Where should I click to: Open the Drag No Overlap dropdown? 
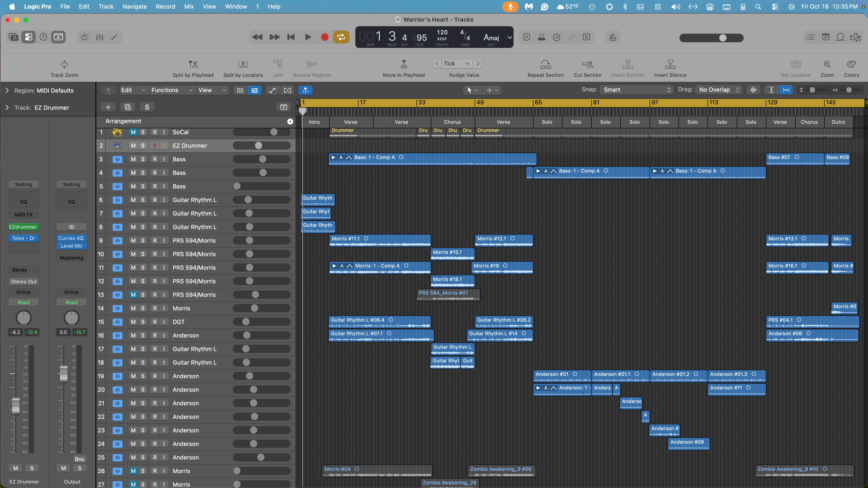pos(719,90)
